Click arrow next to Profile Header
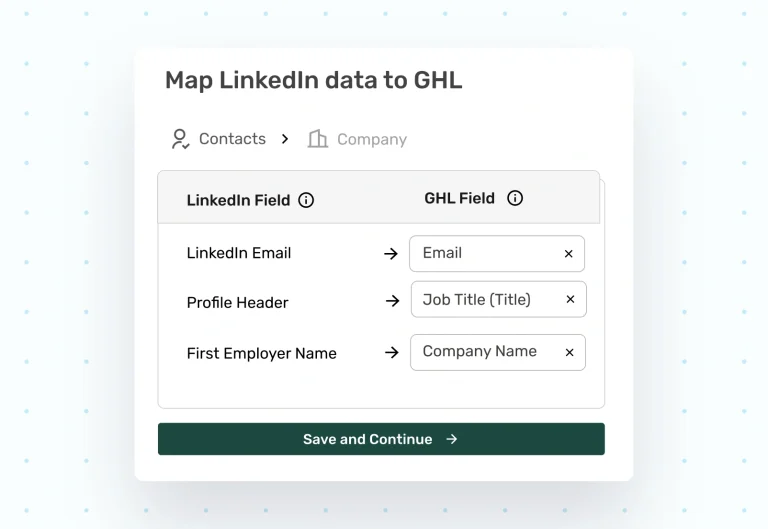 coord(391,301)
